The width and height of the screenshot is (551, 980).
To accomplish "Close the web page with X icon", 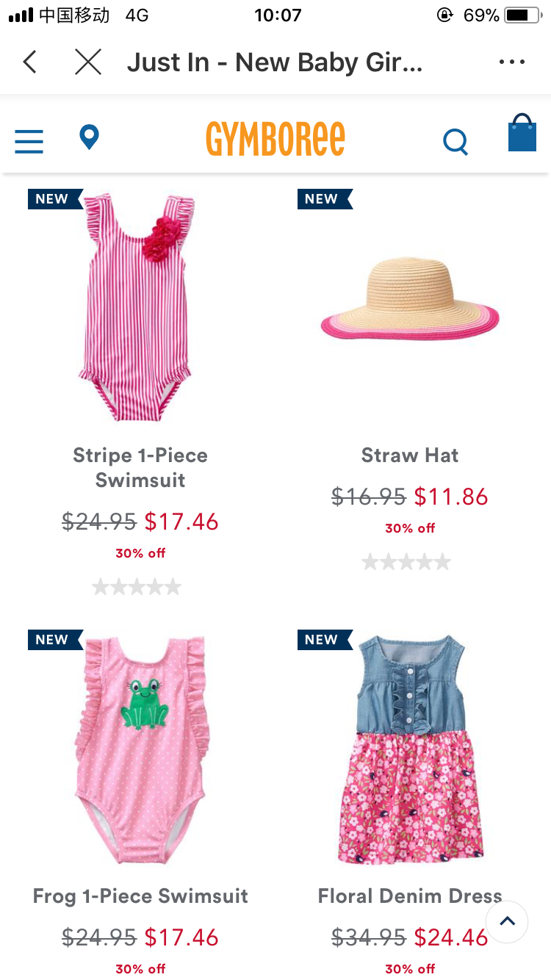I will click(x=88, y=62).
